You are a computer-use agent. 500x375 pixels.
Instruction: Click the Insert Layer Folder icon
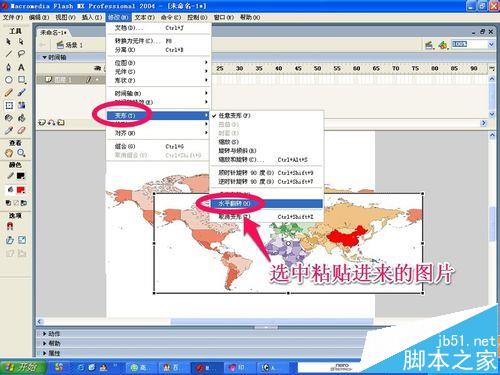point(61,123)
